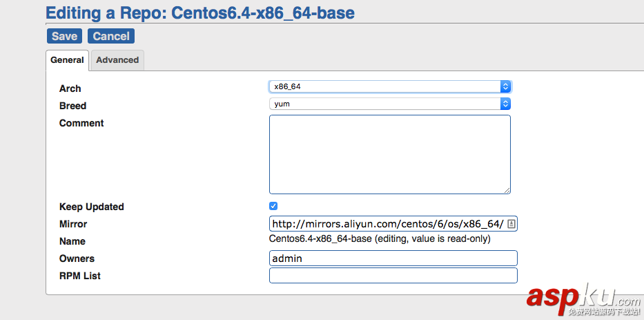Expand the Breed yum dropdown

[x=384, y=104]
